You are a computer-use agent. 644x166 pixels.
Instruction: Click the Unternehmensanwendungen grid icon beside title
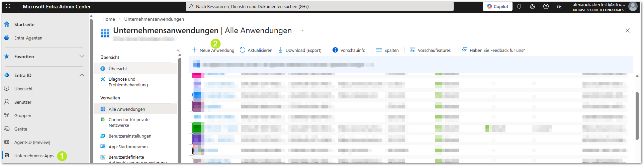coord(105,33)
